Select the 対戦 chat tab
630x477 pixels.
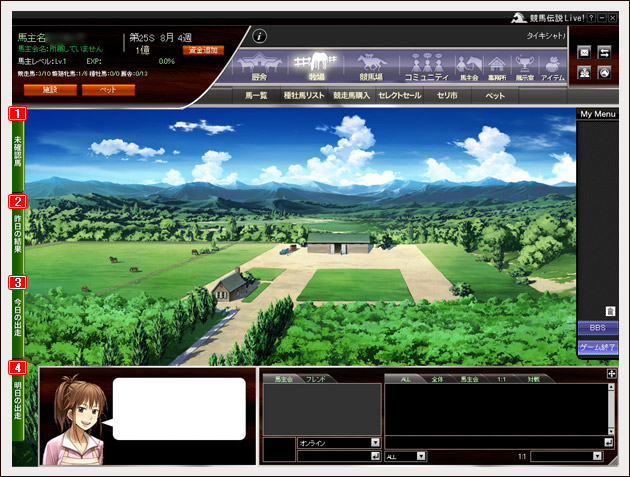533,379
